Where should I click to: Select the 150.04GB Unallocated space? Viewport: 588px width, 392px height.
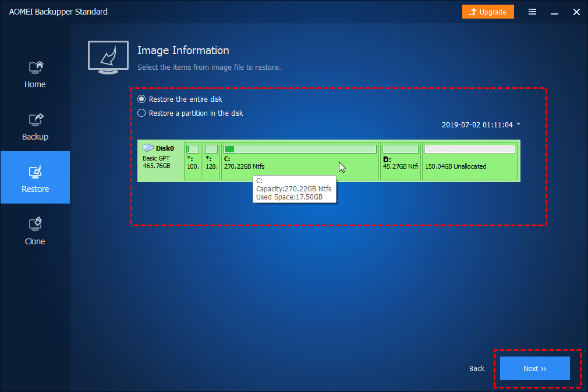[470, 161]
